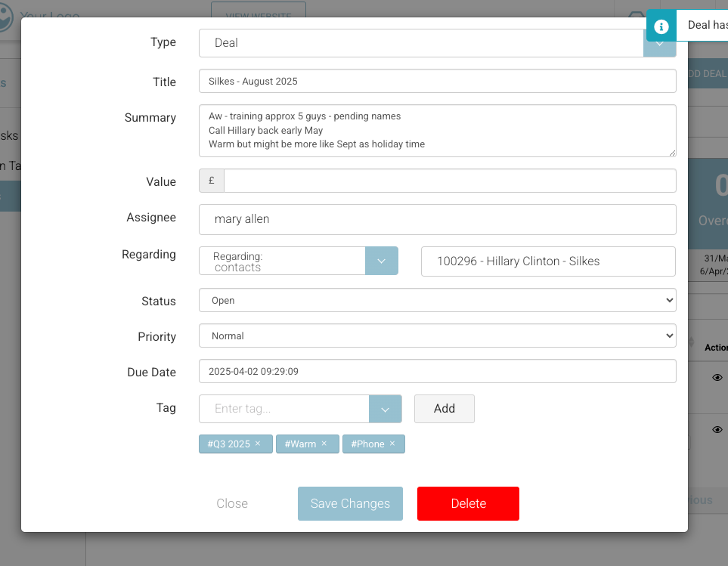Image resolution: width=728 pixels, height=566 pixels.
Task: Expand the tag suggestions dropdown arrow
Action: pos(385,409)
